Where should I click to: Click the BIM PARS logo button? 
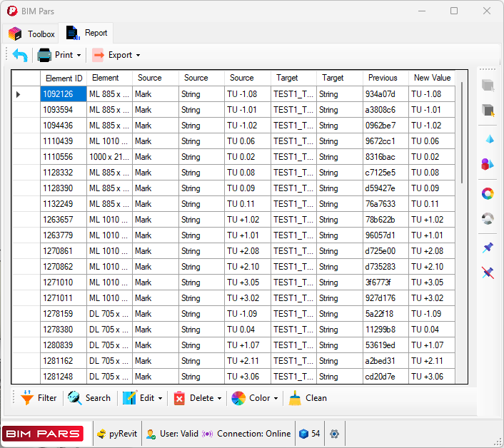coord(43,434)
